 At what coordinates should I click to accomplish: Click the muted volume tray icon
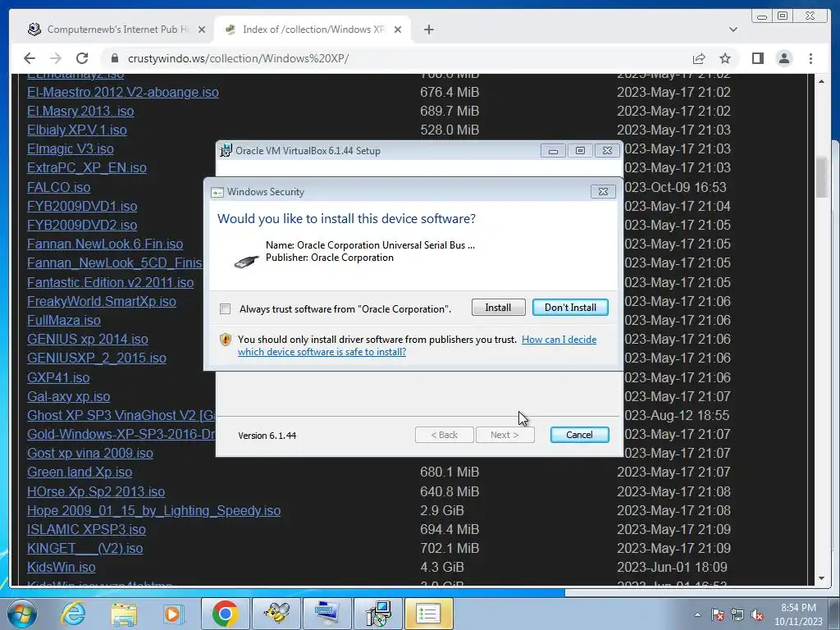point(757,615)
